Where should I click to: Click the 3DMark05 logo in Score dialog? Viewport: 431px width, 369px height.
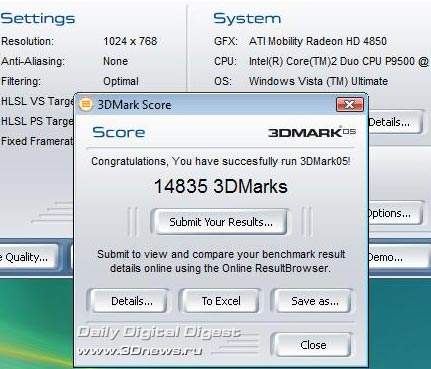[x=312, y=132]
